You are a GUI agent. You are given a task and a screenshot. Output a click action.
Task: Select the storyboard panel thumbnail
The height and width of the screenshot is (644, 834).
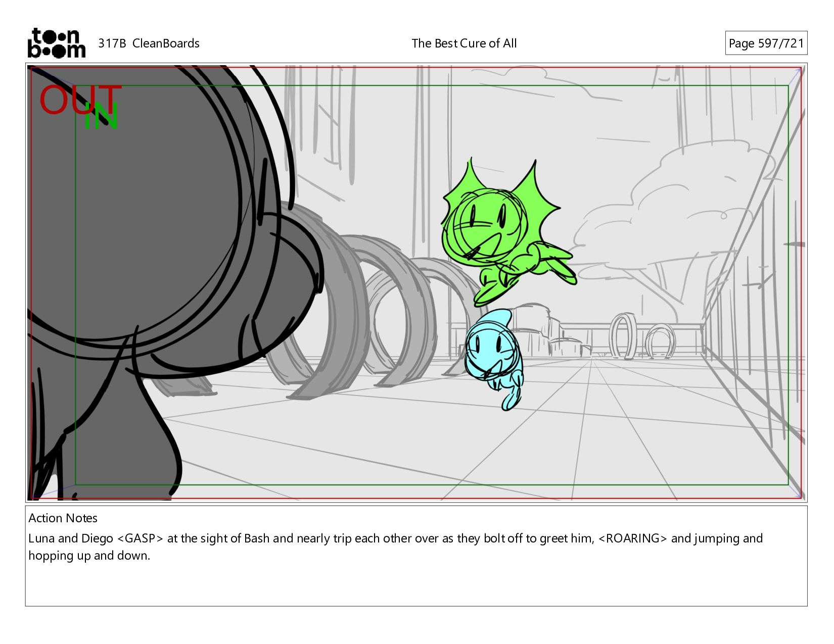coord(416,283)
